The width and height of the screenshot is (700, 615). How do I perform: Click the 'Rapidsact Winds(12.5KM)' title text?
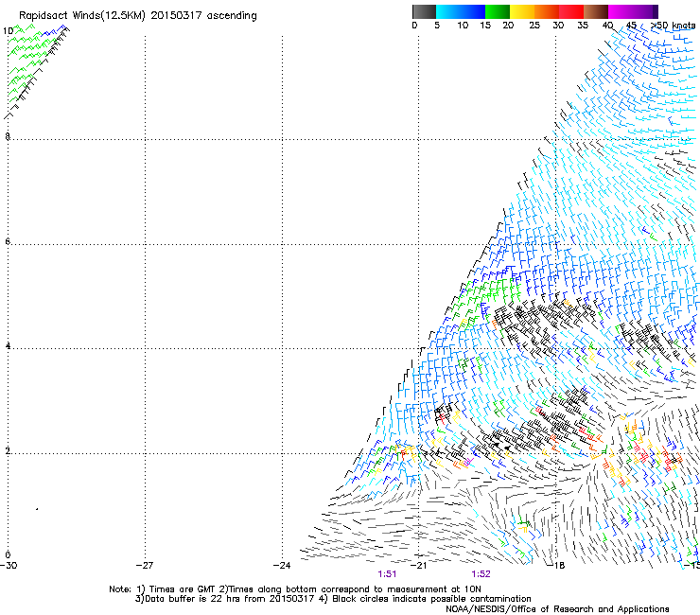(x=82, y=16)
